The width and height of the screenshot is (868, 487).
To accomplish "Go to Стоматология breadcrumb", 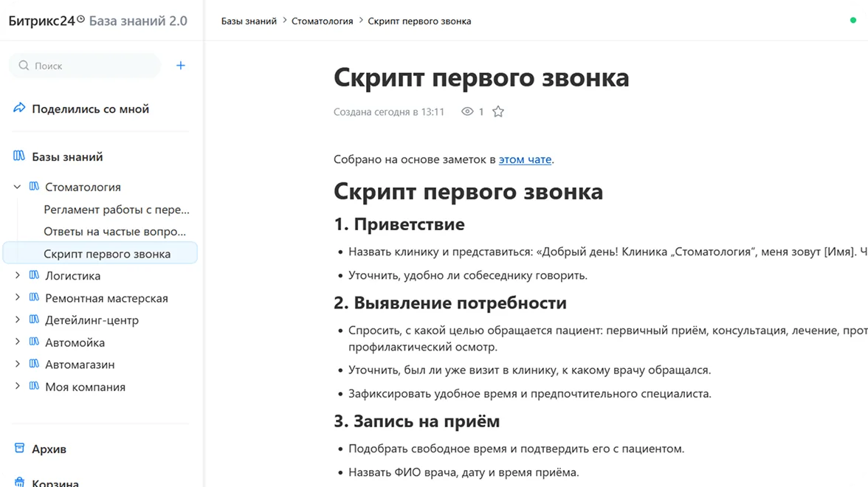I will click(322, 21).
